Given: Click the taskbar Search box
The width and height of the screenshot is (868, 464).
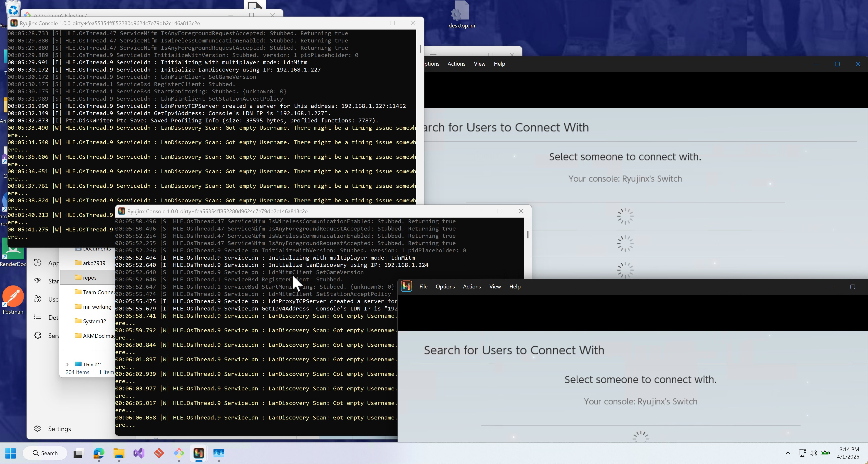Looking at the screenshot, I should pyautogui.click(x=45, y=453).
